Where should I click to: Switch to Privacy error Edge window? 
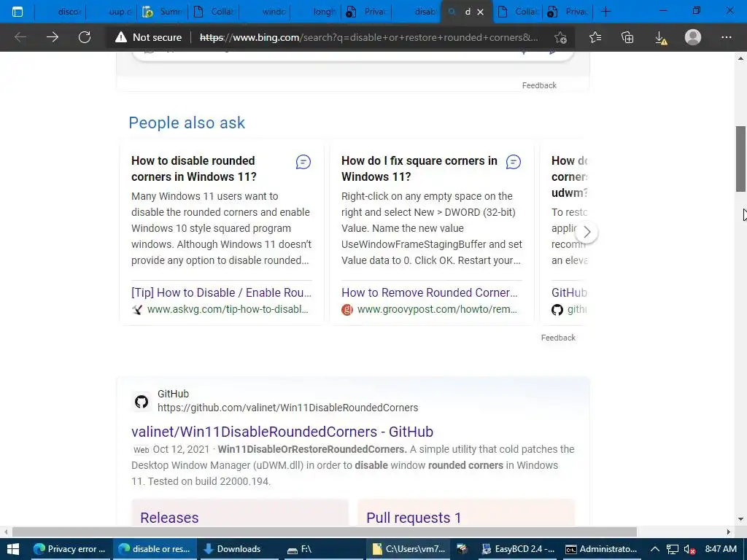69,549
